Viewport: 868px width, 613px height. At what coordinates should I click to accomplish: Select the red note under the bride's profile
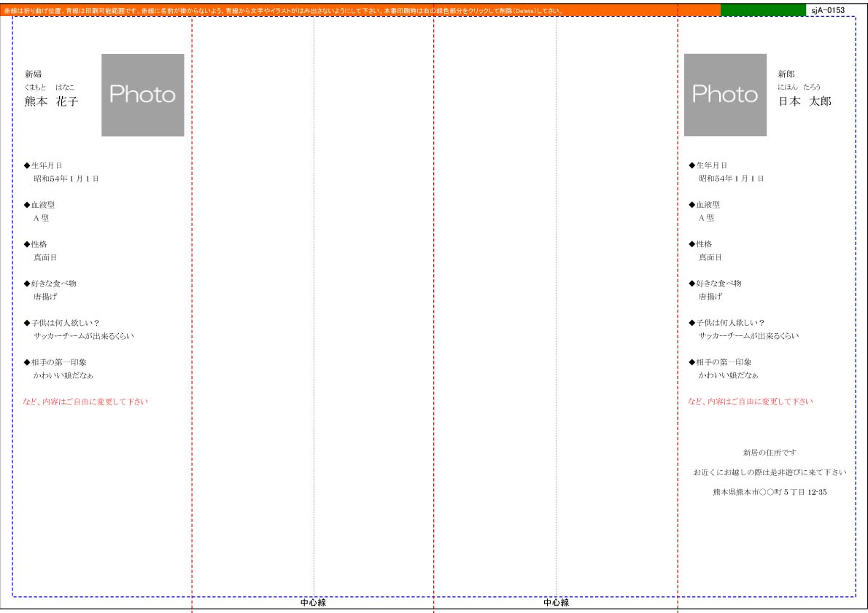point(85,402)
